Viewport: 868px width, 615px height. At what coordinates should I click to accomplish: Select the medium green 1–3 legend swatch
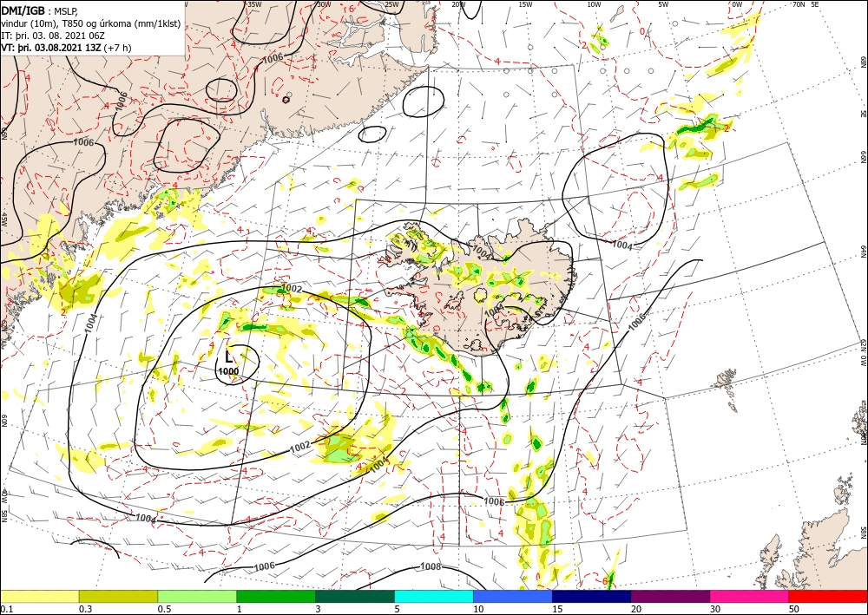pos(276,596)
